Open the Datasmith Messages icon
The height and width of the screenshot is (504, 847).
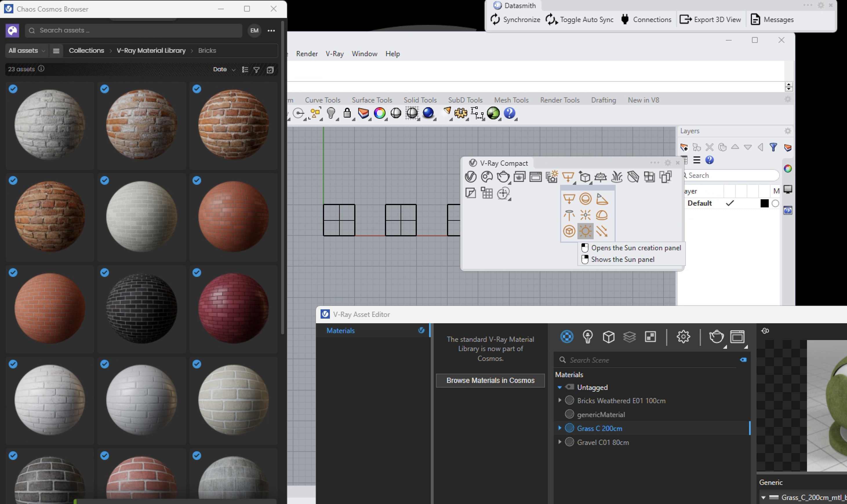755,19
